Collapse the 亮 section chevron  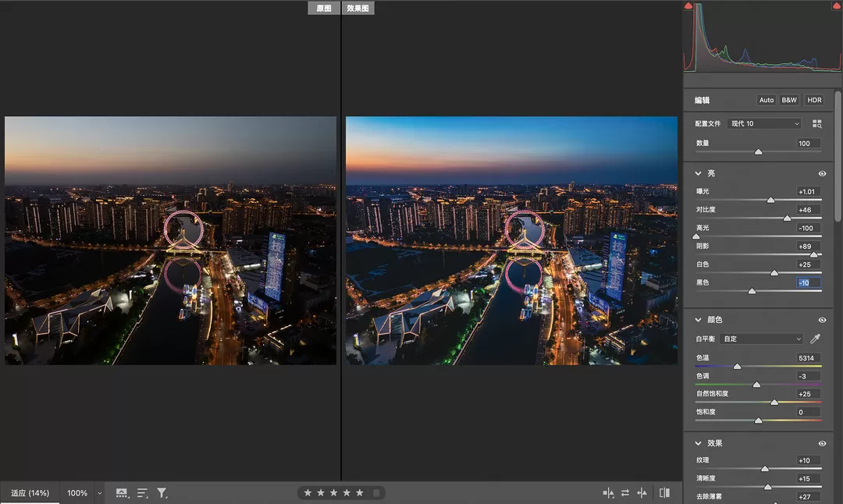tap(698, 173)
